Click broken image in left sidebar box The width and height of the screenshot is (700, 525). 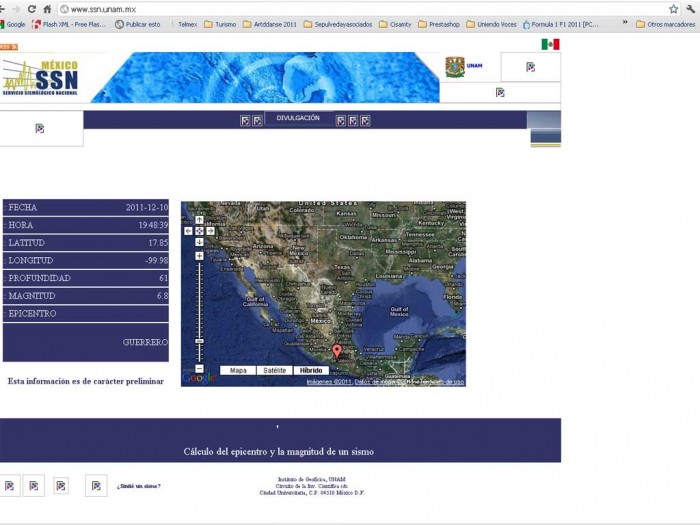point(40,129)
